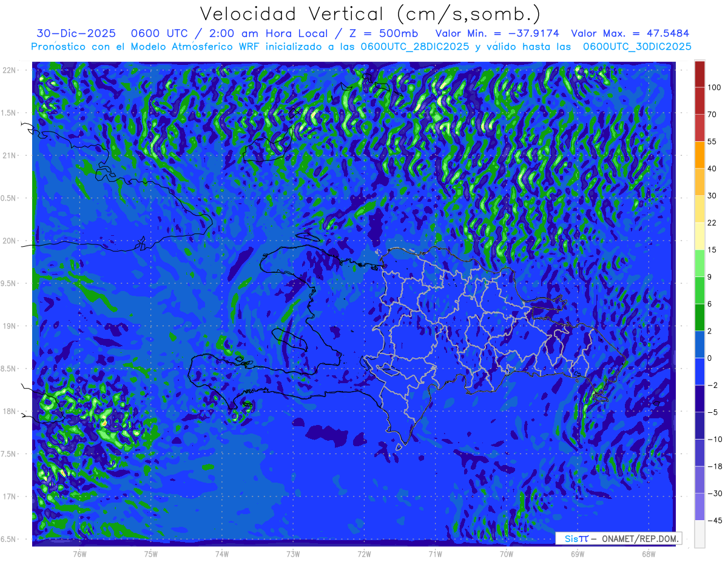Select the navy swatch between -5 and -2
Screen dimensions: 728x562
[699, 398]
